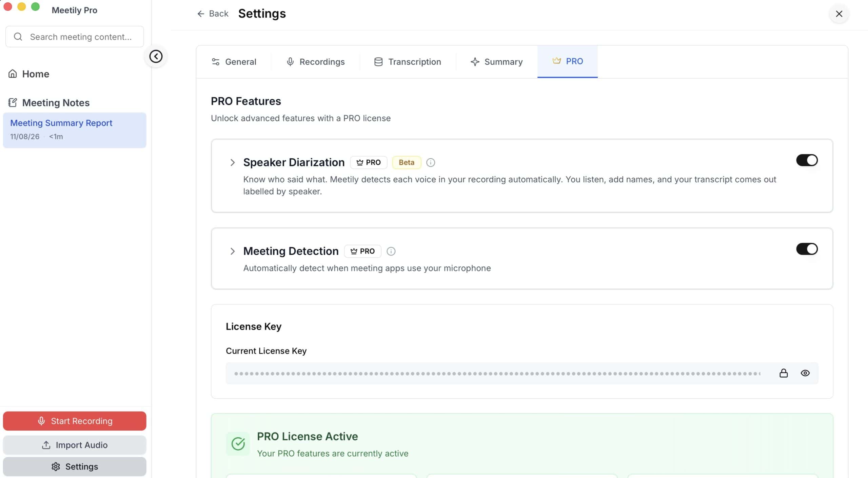Image resolution: width=868 pixels, height=478 pixels.
Task: Focus the Search meeting content field
Action: pos(75,37)
